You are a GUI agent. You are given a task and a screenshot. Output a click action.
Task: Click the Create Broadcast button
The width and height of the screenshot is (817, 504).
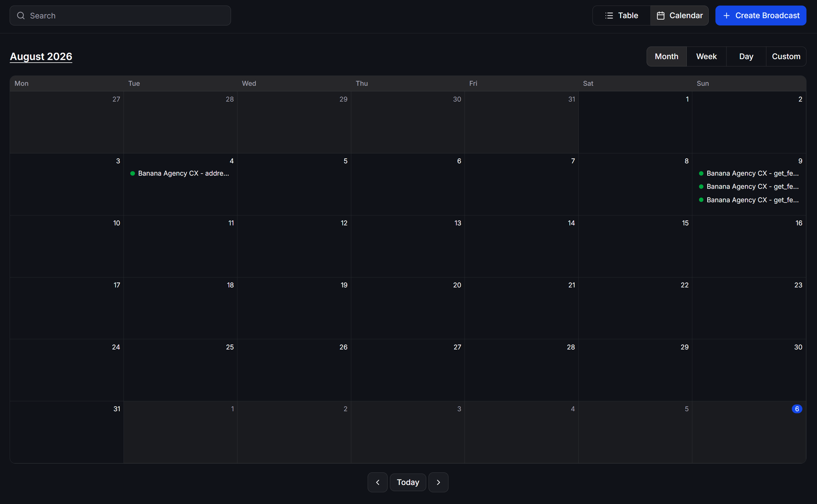pyautogui.click(x=761, y=16)
